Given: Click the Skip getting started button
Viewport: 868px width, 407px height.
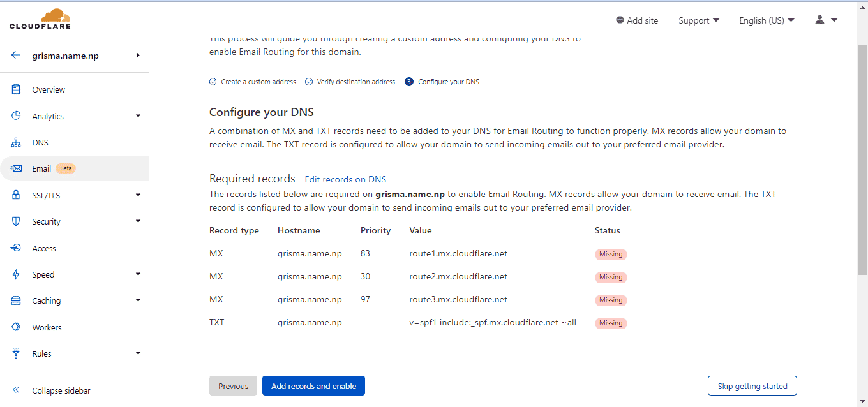Looking at the screenshot, I should point(752,386).
